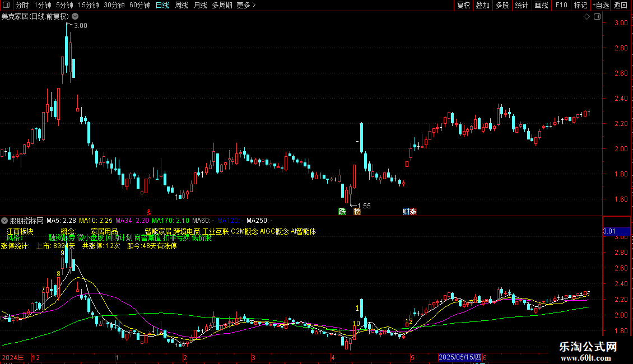Switch to 月线 monthly chart
The width and height of the screenshot is (633, 364).
(200, 5)
